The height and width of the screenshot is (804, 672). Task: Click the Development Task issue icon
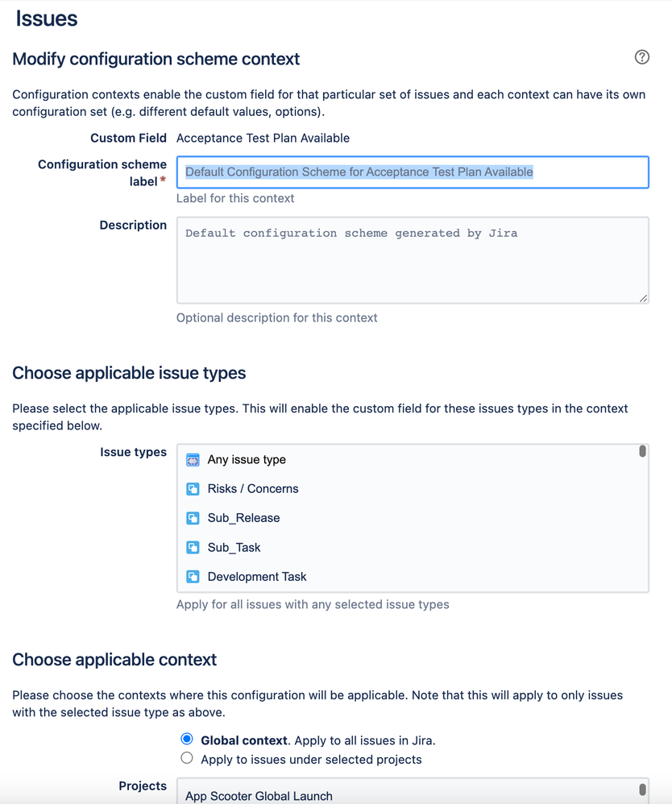pyautogui.click(x=193, y=577)
